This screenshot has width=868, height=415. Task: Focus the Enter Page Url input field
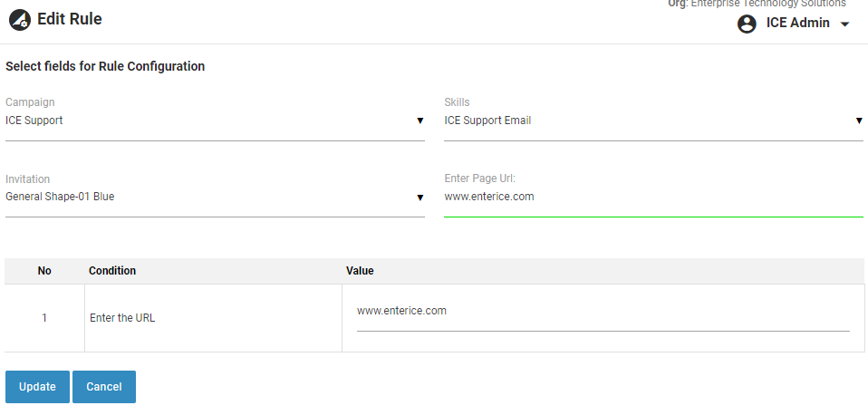tap(652, 197)
